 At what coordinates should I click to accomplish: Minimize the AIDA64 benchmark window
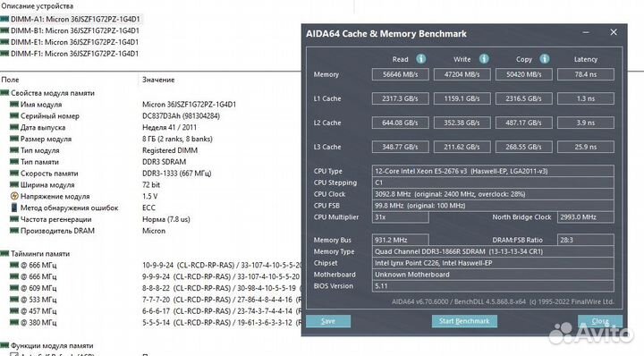click(586, 32)
